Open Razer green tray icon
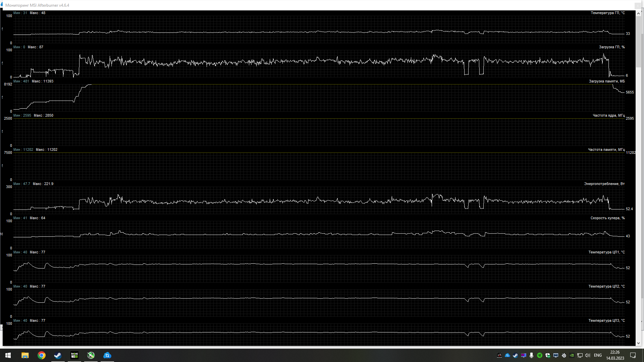Screen dimensions: 644x362 click(x=540, y=355)
